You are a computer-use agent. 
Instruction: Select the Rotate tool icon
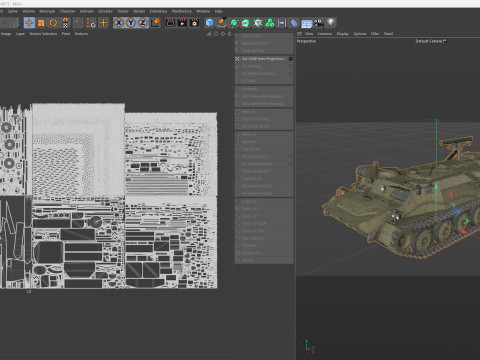[53, 23]
